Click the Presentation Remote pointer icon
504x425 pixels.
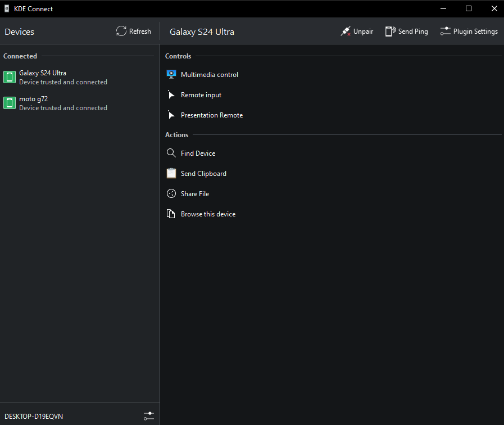[x=171, y=115]
